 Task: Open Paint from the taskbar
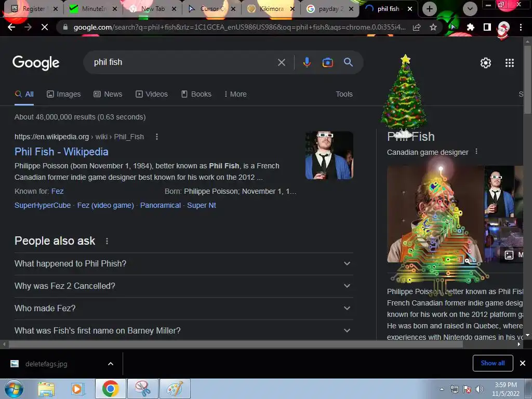click(x=175, y=389)
